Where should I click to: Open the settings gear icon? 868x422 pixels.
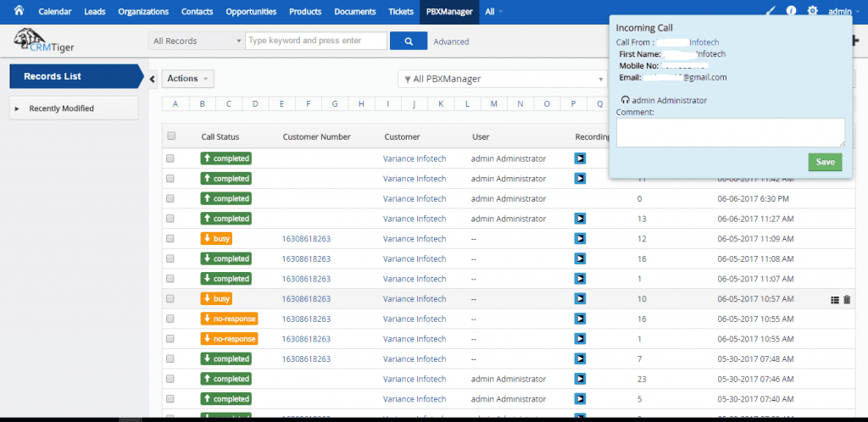click(812, 11)
